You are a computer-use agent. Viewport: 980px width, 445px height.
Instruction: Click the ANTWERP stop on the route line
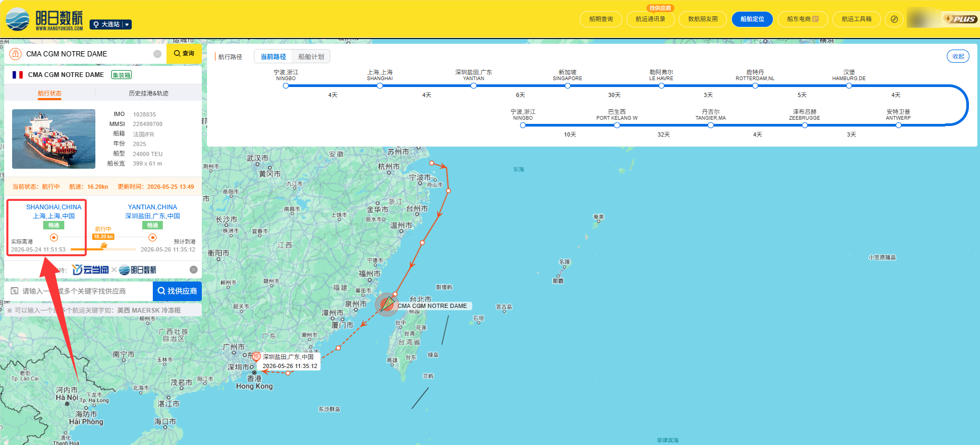coord(898,125)
